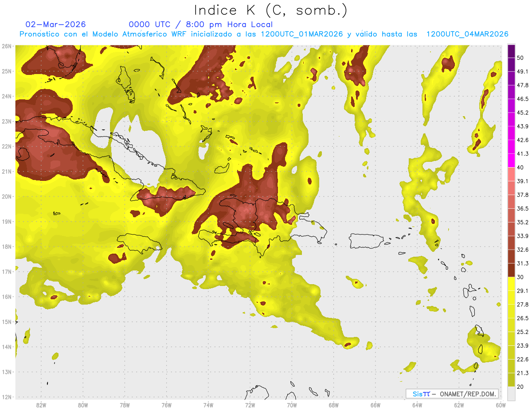Click the '62W' longitude label
Image resolution: width=532 pixels, height=411 pixels.
459,405
